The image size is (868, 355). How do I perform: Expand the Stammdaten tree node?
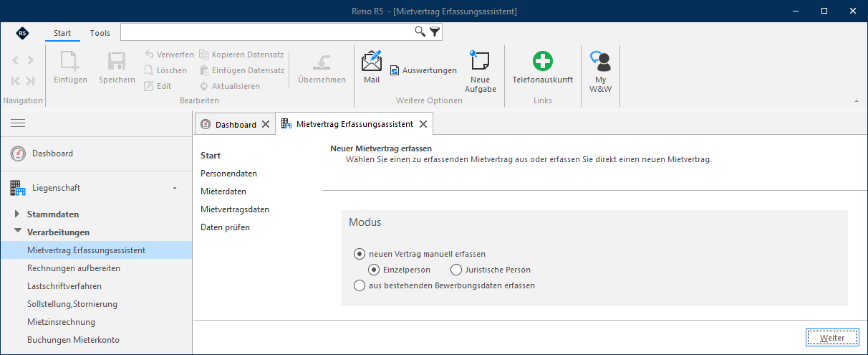(x=18, y=214)
